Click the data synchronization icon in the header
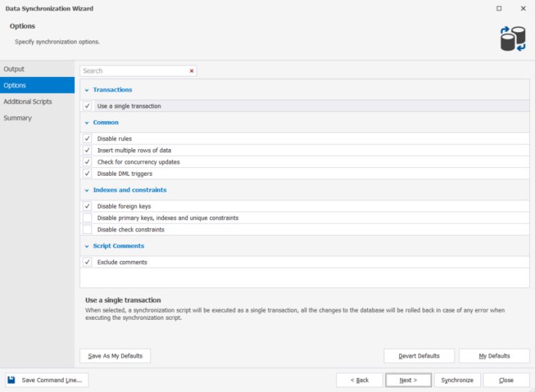This screenshot has height=392, width=535. tap(512, 37)
